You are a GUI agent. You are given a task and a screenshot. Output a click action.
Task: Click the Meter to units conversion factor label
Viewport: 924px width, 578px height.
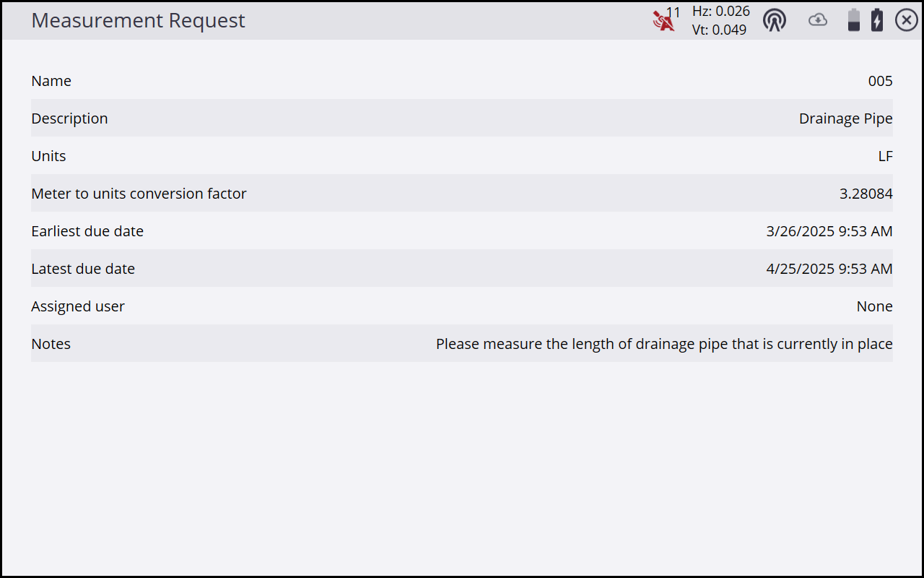pyautogui.click(x=139, y=194)
